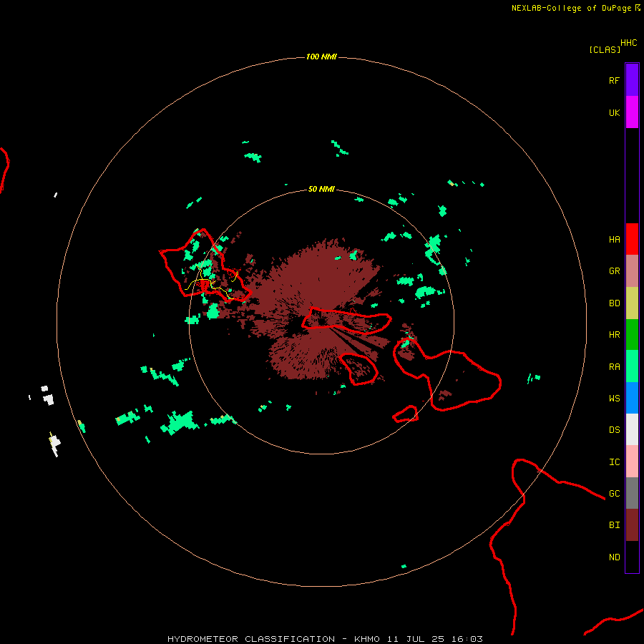
Task: Click the dark green HR swatch
Action: 632,335
